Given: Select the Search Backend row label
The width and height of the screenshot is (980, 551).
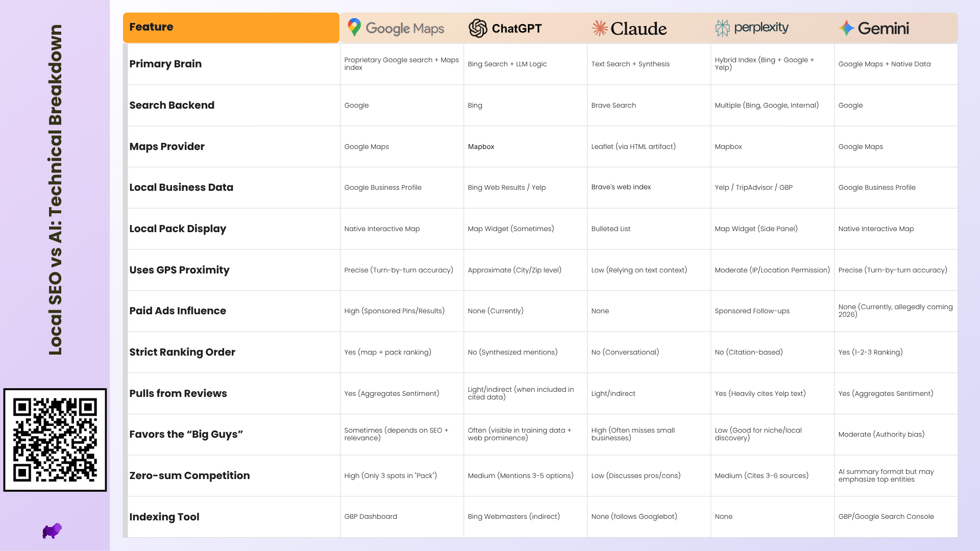Looking at the screenshot, I should pyautogui.click(x=171, y=105).
